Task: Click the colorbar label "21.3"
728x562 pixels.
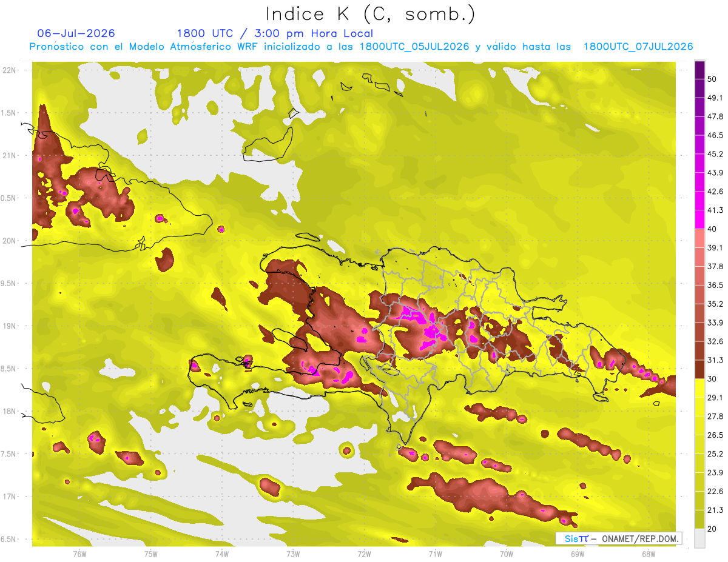Action: 715,510
